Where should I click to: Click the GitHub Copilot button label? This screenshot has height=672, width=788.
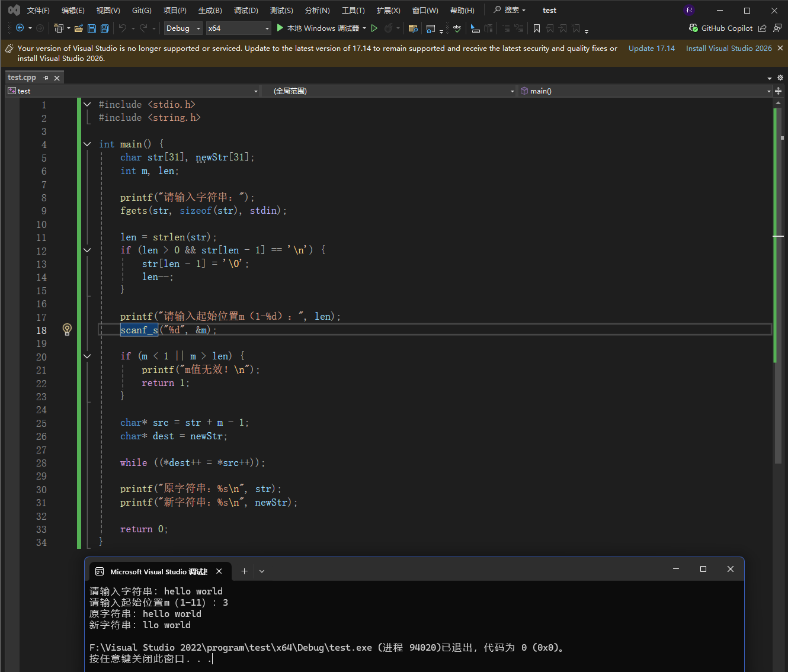click(x=727, y=28)
